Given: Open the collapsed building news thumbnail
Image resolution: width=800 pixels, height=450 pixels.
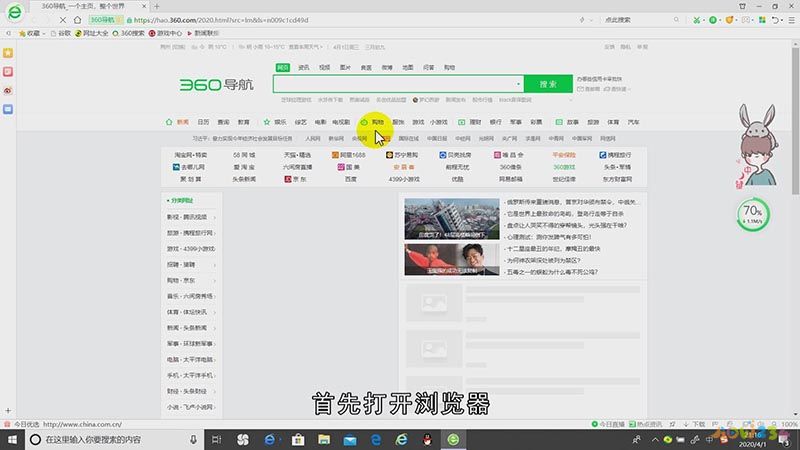Looking at the screenshot, I should (x=452, y=219).
